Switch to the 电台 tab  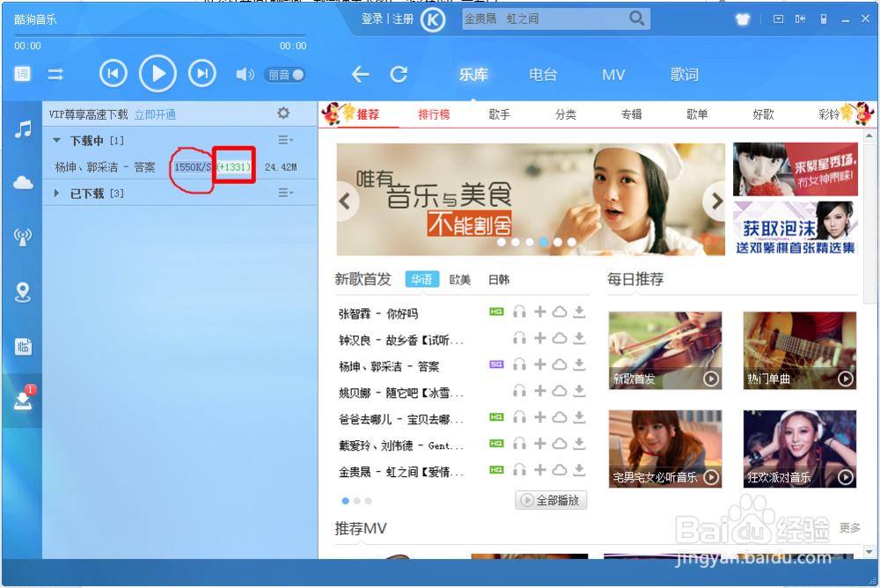coord(543,75)
